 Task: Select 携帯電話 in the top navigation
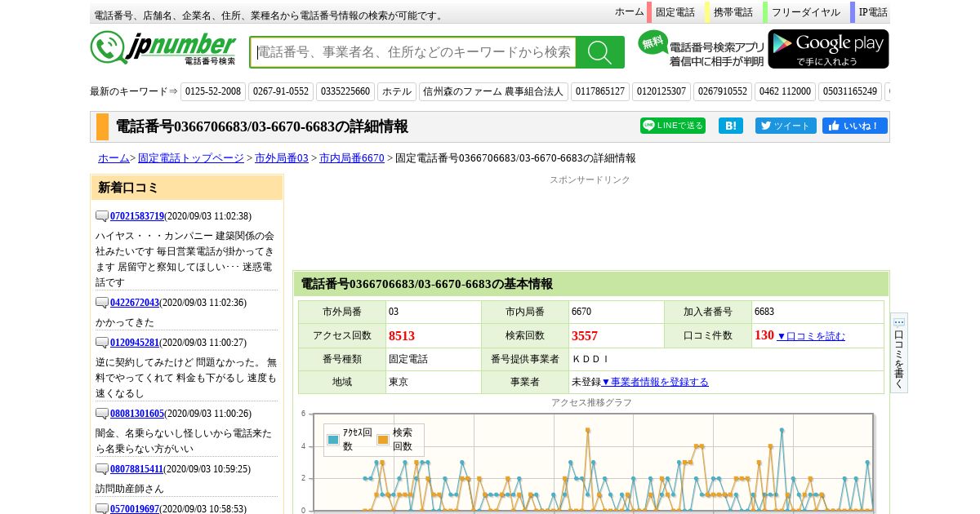coord(733,12)
